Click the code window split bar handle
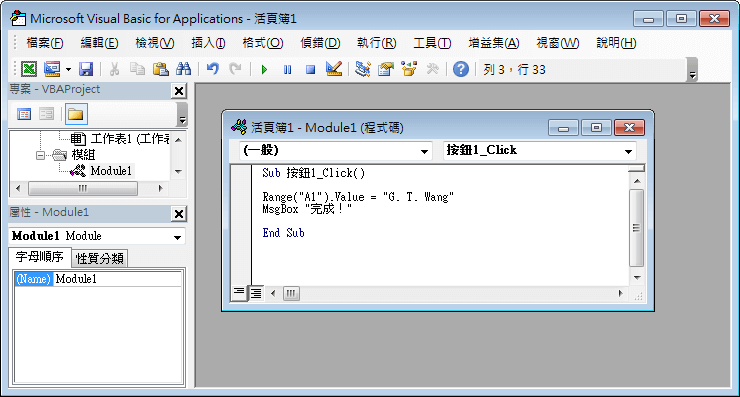740x397 pixels. coord(637,168)
